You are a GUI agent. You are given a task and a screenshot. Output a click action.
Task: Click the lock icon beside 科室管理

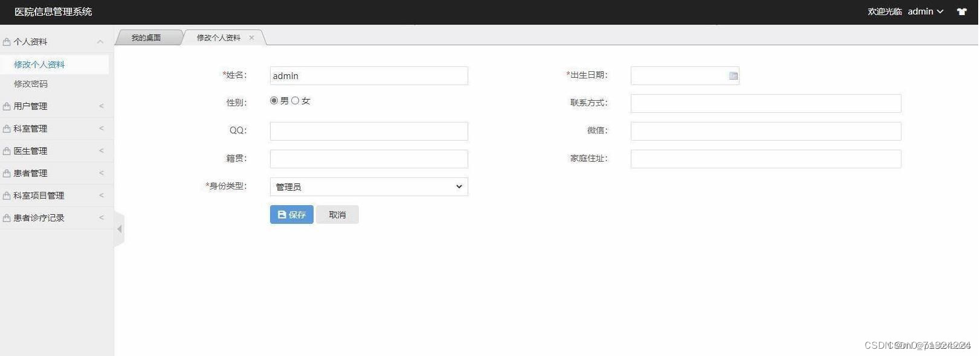click(7, 129)
